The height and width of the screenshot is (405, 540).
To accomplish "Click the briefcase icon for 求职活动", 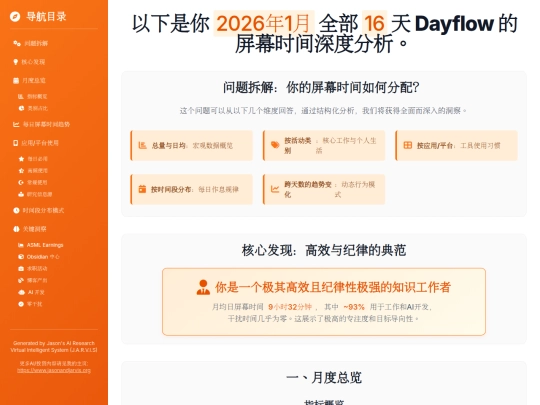I will [x=21, y=269].
